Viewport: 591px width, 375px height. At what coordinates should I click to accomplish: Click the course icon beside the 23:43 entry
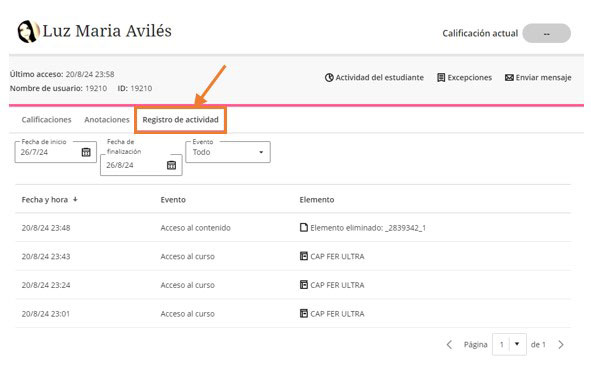pyautogui.click(x=303, y=256)
